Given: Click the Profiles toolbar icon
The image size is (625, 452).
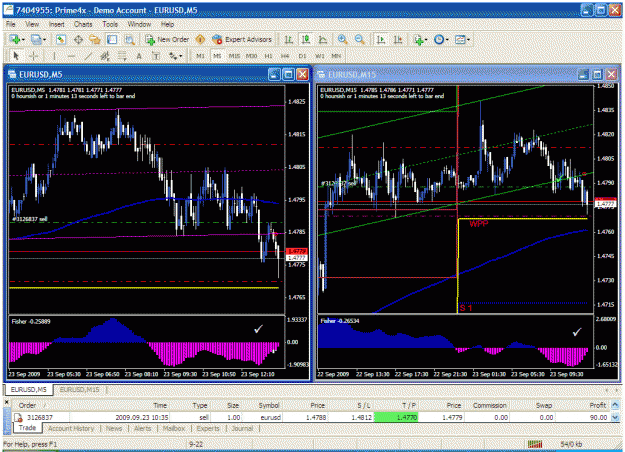Looking at the screenshot, I should [36, 39].
